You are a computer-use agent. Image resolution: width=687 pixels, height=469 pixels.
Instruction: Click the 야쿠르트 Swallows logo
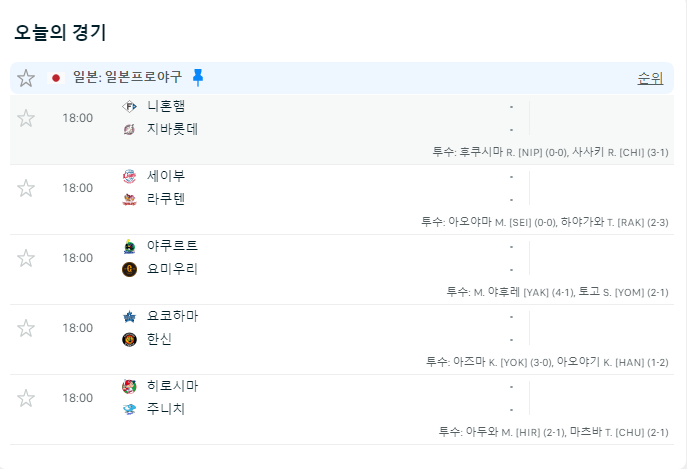pos(129,246)
